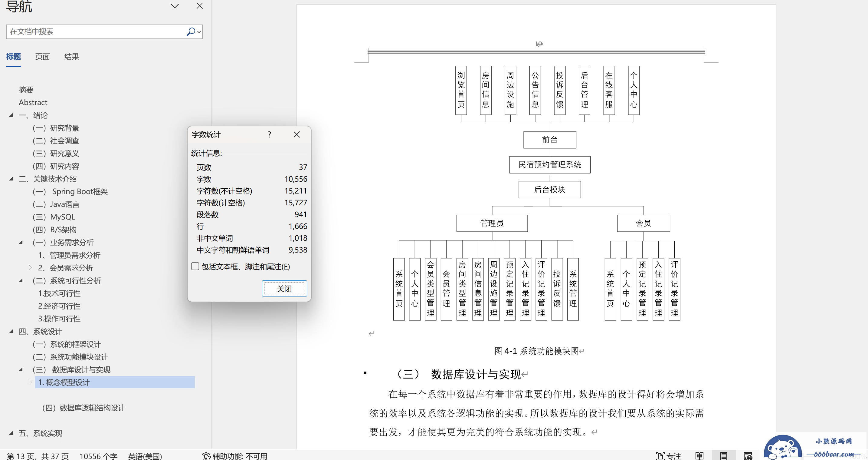This screenshot has width=868, height=460.
Task: Switch to the 标题 tab
Action: [14, 57]
